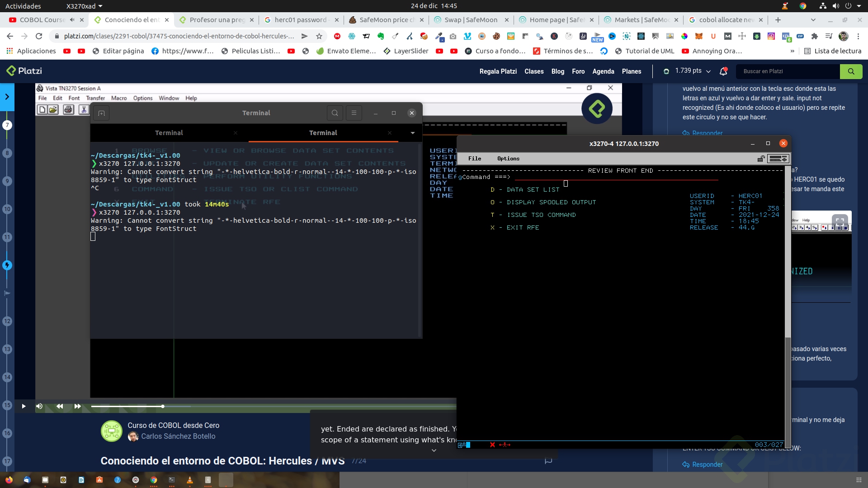Screen dimensions: 868x488
Task: Mute the video volume speaker
Action: point(39,406)
